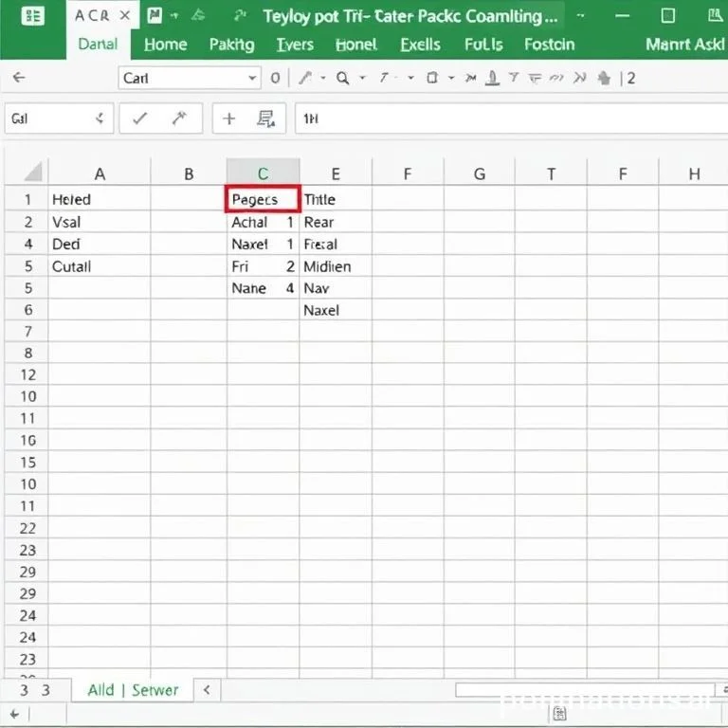Select the Ivers ribbon tab
728x728 pixels.
pos(295,45)
